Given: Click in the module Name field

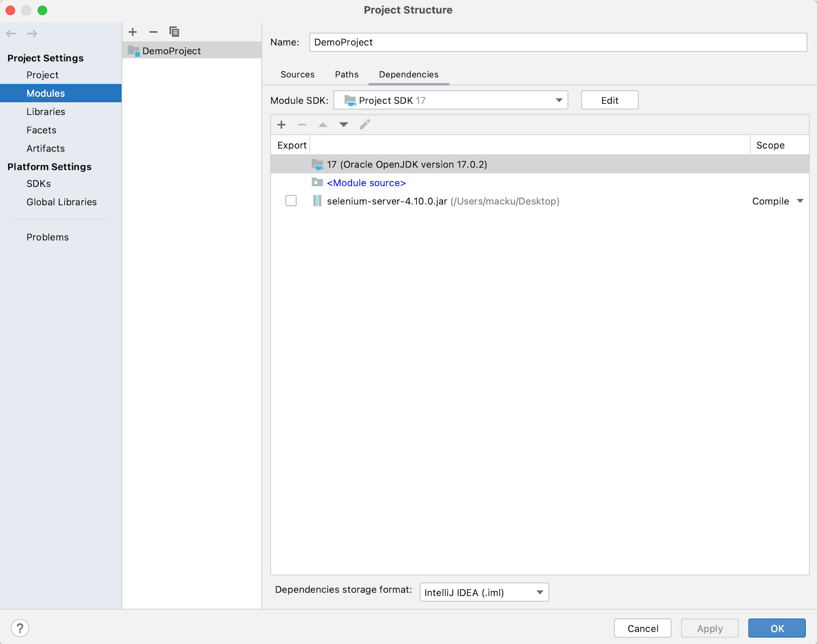Looking at the screenshot, I should tap(558, 42).
